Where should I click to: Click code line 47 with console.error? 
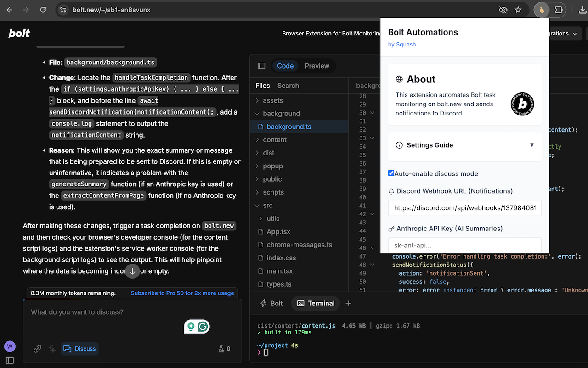point(486,256)
